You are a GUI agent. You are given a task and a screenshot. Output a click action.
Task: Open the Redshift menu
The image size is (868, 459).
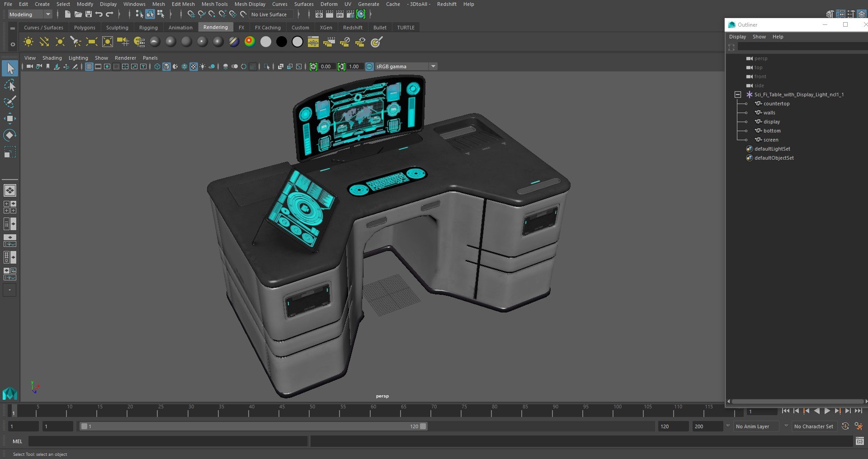446,4
